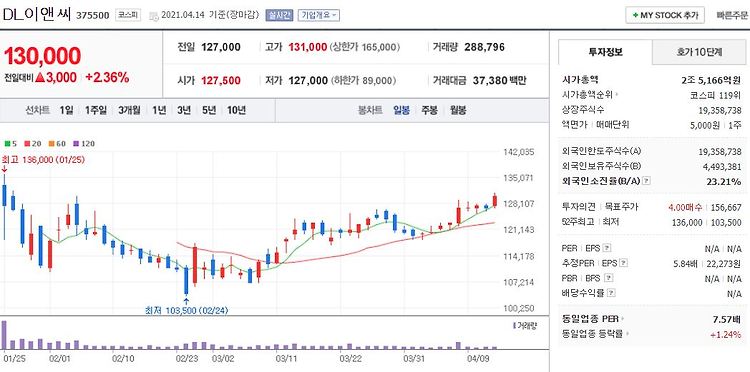Switch to the 호가10단계 tab

(x=699, y=52)
